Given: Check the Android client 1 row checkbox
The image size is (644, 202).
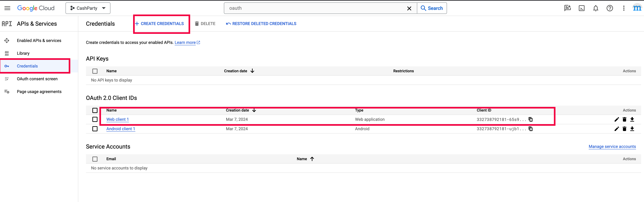Looking at the screenshot, I should click(x=95, y=129).
